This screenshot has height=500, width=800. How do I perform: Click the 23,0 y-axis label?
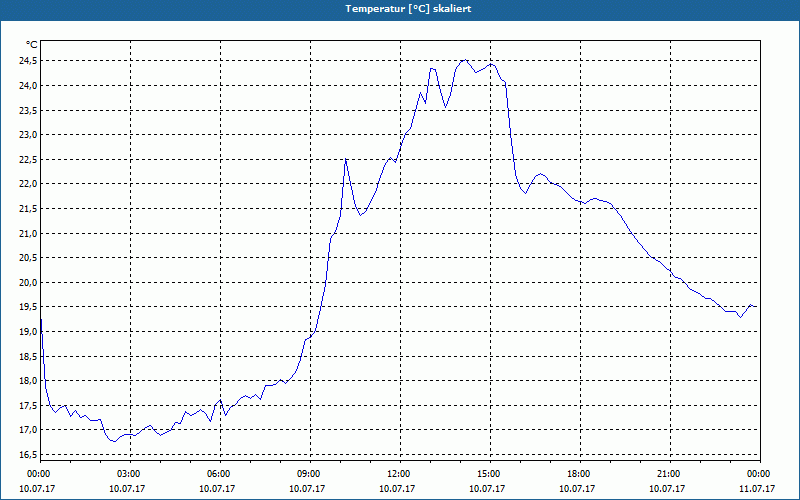click(27, 135)
